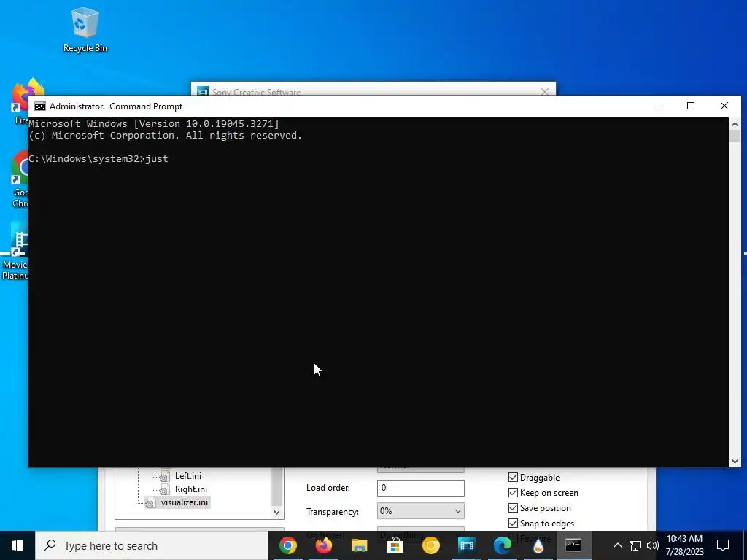Toggle the Draggable checkbox
The image size is (747, 560).
tap(513, 477)
